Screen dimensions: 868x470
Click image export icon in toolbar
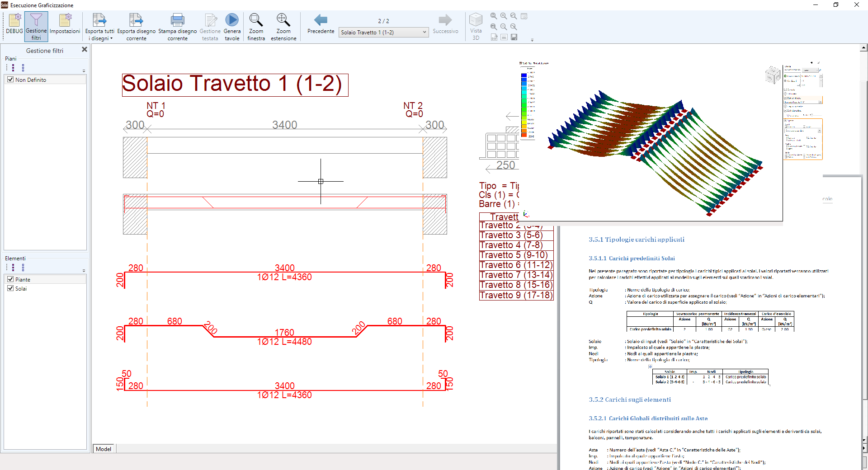click(x=504, y=37)
